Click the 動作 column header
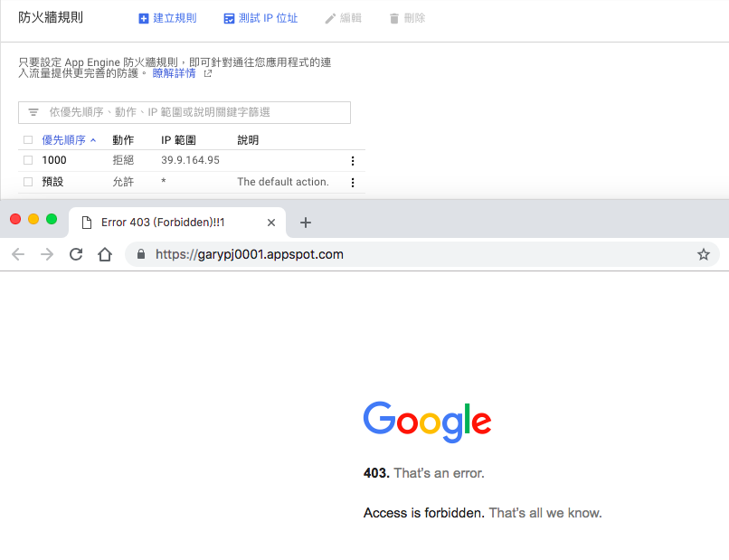Screen dimensions: 729x560 coord(123,140)
